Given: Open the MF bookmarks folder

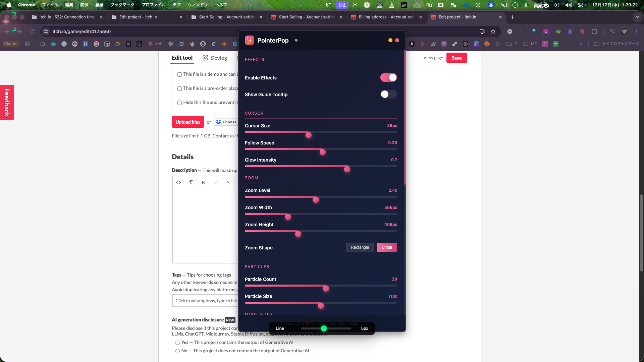Looking at the screenshot, I should [530, 44].
